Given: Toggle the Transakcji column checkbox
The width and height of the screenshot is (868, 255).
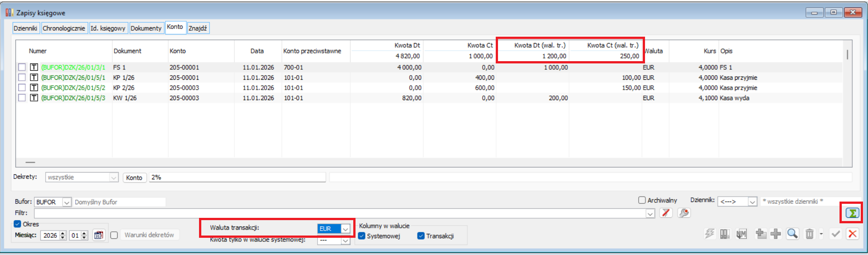Looking at the screenshot, I should pos(421,236).
